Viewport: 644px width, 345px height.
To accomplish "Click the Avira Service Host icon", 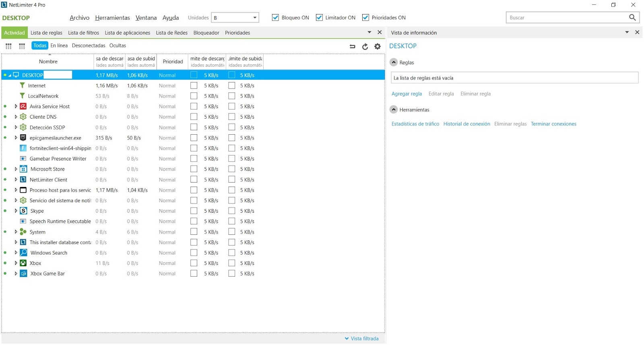I will coord(23,106).
